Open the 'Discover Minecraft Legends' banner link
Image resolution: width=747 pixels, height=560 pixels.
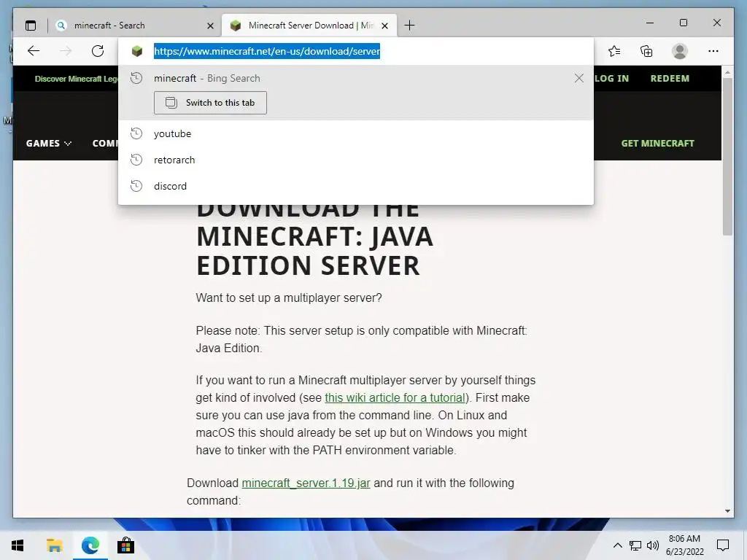76,79
